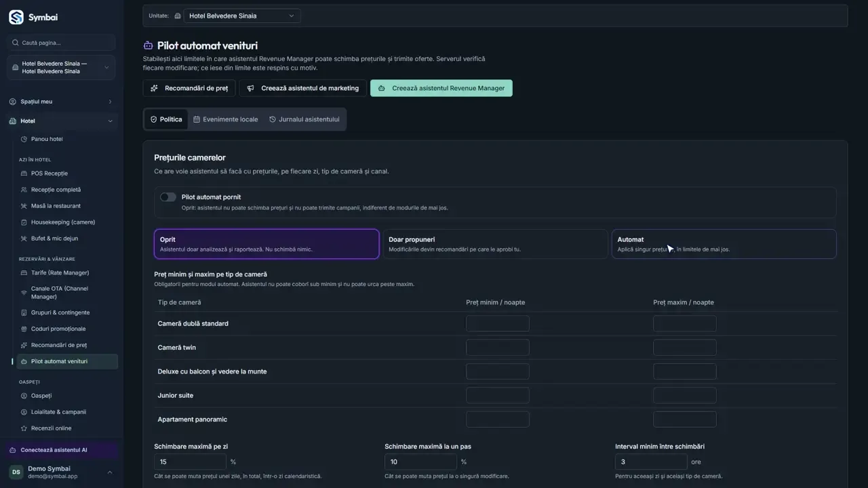Click the Tarife (Rate Manager) icon
Screen dimensions: 868x488
coord(24,272)
